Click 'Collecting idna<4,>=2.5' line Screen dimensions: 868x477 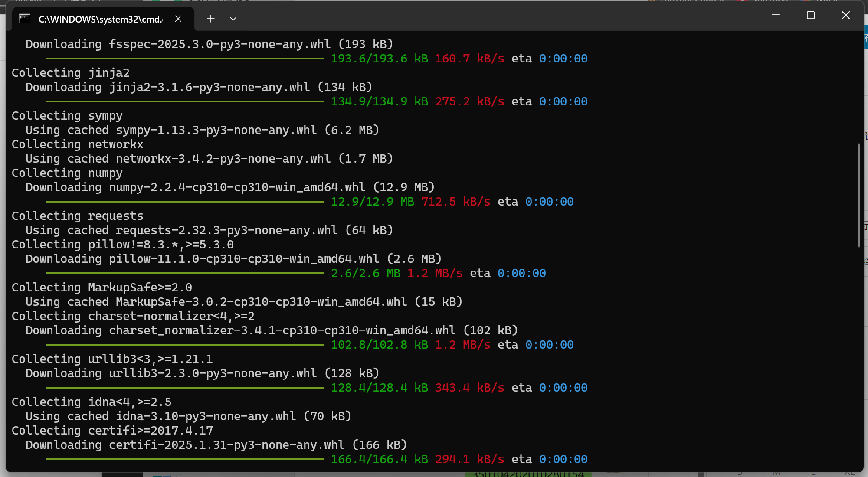[92, 402]
